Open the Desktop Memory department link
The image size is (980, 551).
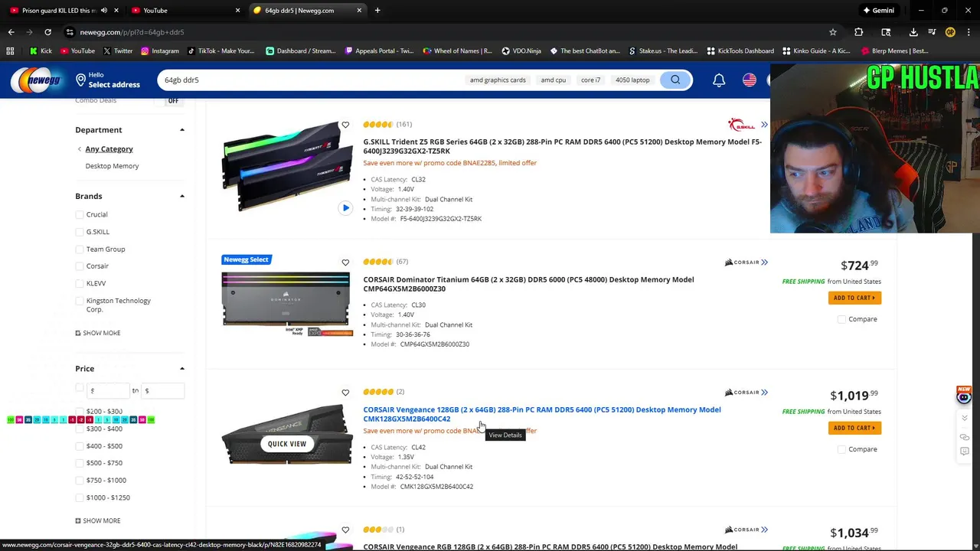112,166
